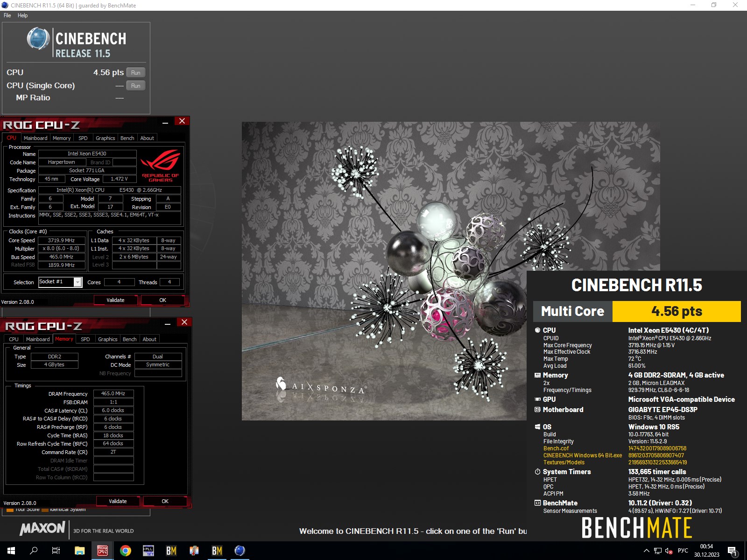Click the System Timers clock icon
The width and height of the screenshot is (747, 560).
pyautogui.click(x=538, y=472)
